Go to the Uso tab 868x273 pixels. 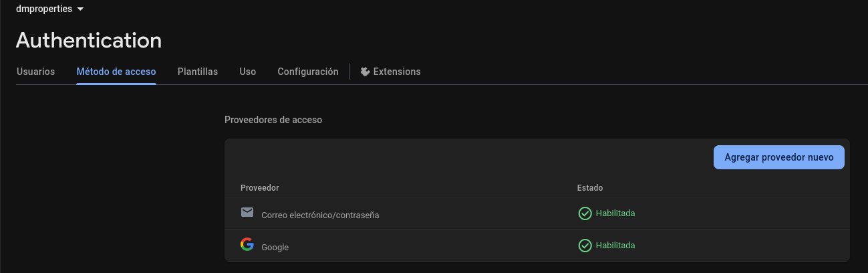pos(248,72)
